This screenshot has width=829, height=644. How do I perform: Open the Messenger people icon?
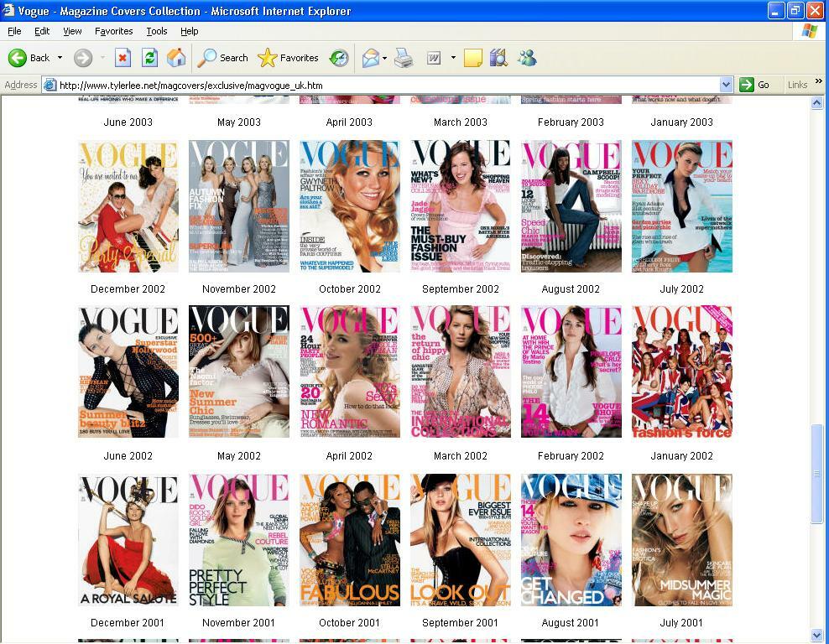tap(527, 58)
